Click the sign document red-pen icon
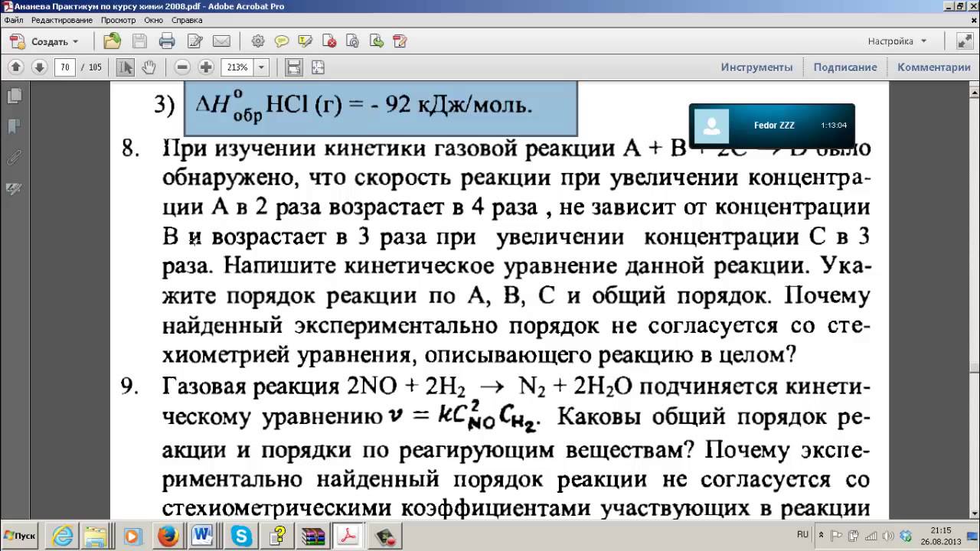 (x=400, y=41)
